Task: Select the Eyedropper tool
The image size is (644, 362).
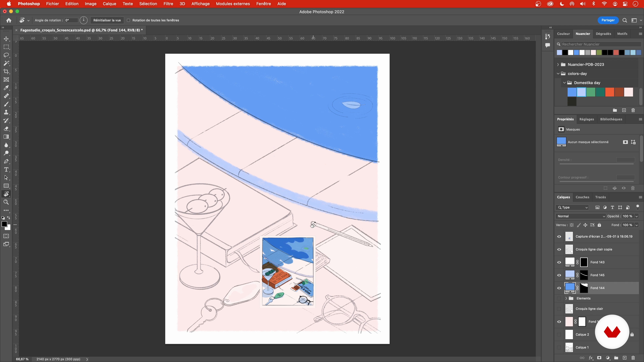Action: coord(6,88)
